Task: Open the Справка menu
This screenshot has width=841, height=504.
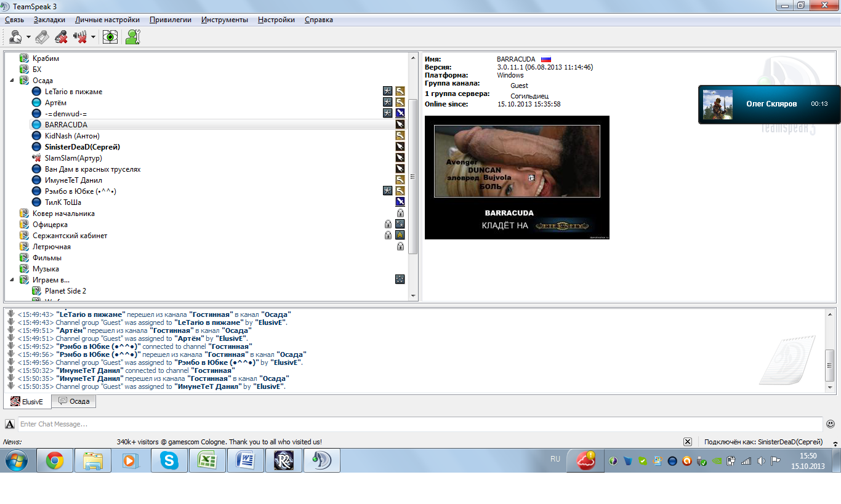Action: click(x=319, y=20)
